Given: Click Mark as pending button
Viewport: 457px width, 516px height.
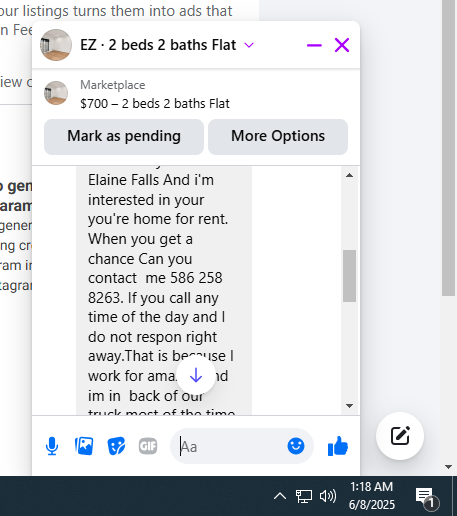Looking at the screenshot, I should 124,137.
